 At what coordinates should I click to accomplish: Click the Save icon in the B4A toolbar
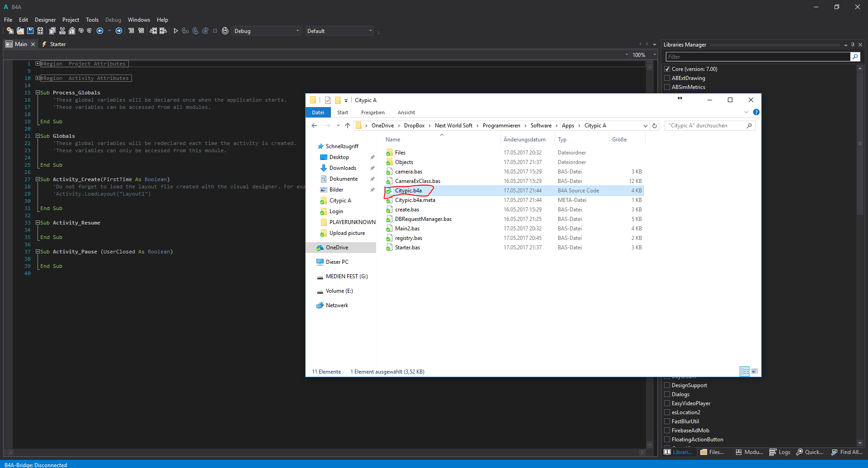click(x=30, y=31)
